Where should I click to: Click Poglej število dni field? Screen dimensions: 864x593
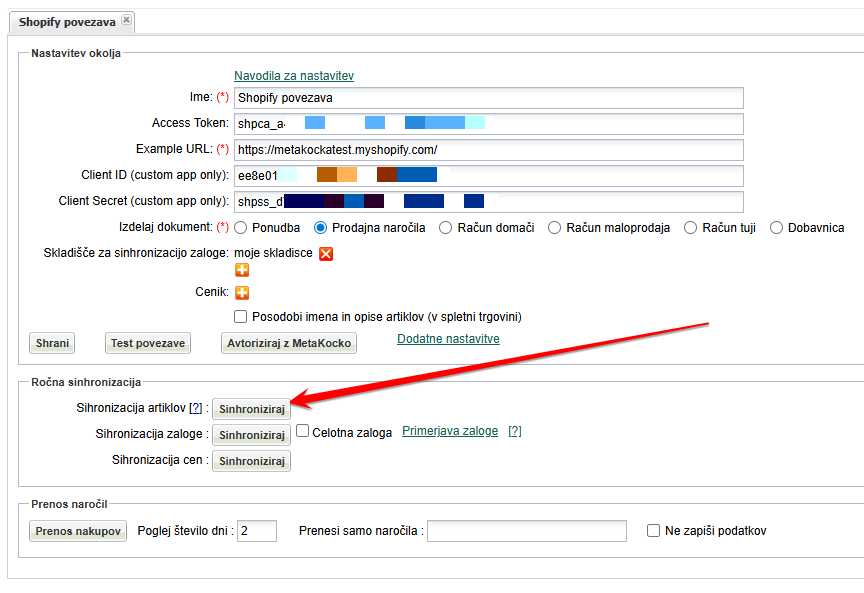coord(257,531)
